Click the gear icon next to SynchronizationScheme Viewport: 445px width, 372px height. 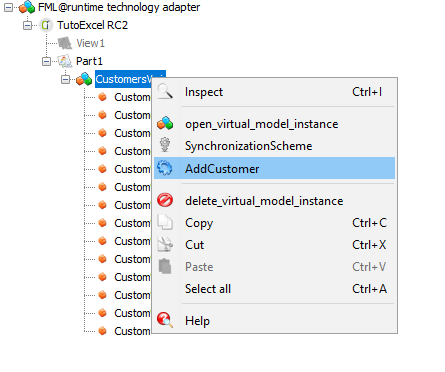[165, 145]
